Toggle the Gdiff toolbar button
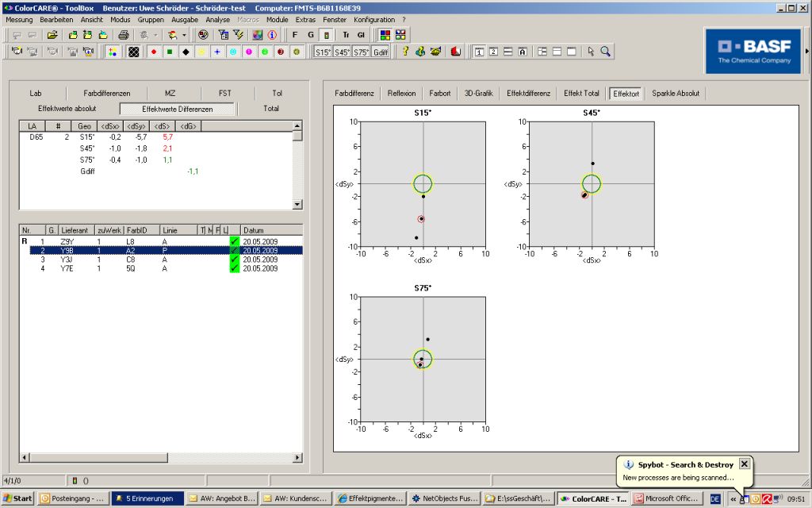This screenshot has width=812, height=508. click(x=381, y=52)
